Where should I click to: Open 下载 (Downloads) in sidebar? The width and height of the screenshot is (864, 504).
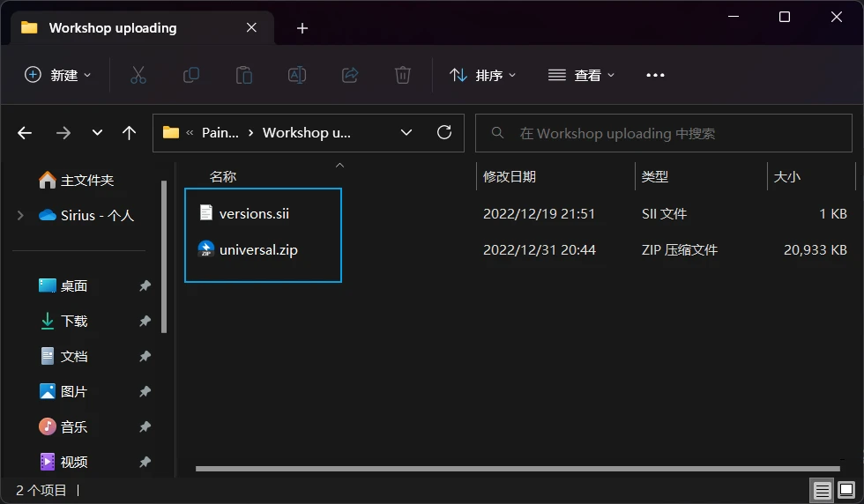tap(63, 321)
